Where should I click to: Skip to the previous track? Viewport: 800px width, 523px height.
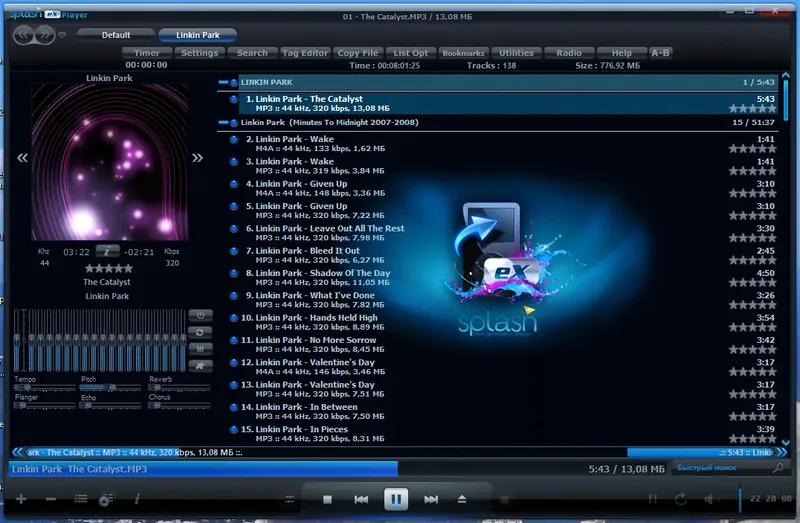click(x=361, y=500)
